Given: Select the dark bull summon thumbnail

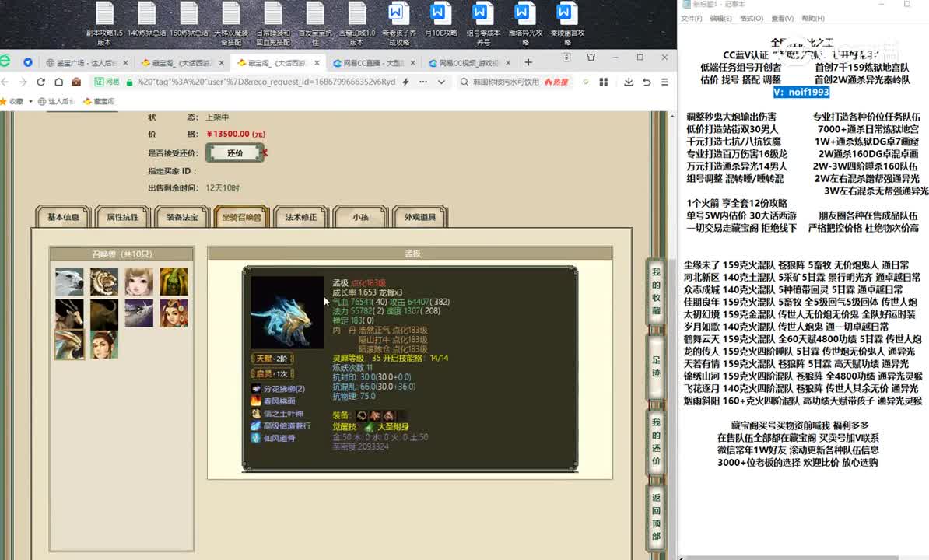Looking at the screenshot, I should coord(104,313).
